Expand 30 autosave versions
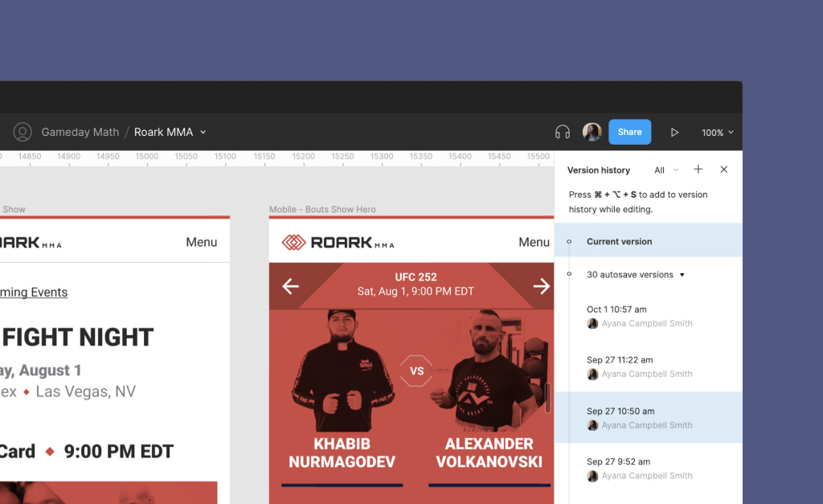 (x=636, y=275)
